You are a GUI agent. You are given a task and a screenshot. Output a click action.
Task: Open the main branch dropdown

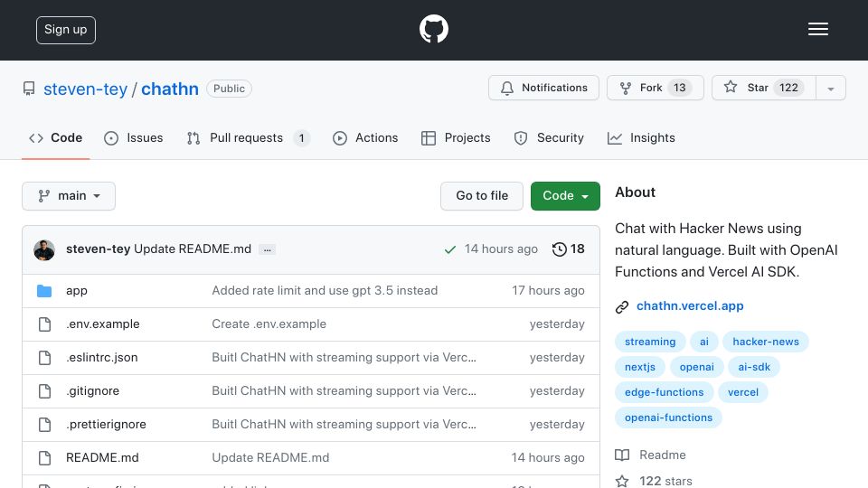69,196
